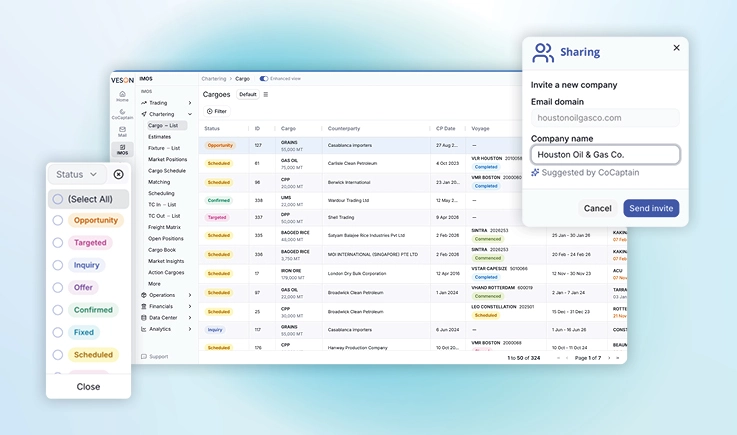737x435 pixels.
Task: Click the Email domain field
Action: pyautogui.click(x=605, y=118)
